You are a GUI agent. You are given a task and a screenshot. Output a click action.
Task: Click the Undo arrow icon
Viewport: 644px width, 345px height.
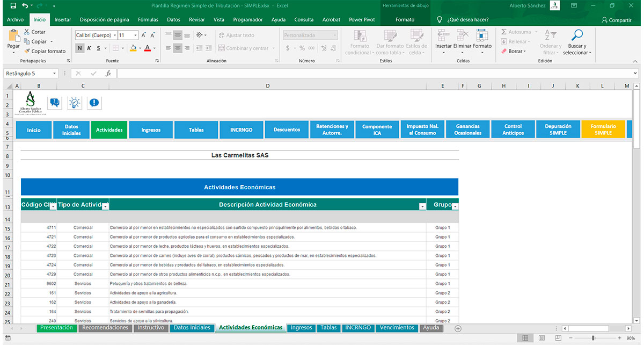point(25,6)
